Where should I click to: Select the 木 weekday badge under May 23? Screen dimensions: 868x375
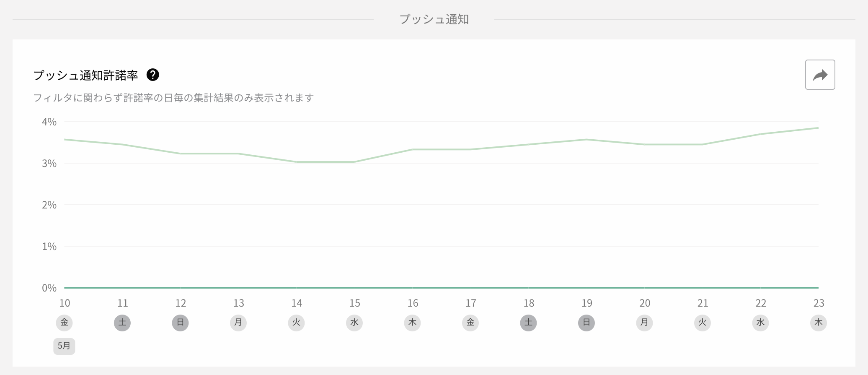click(x=819, y=323)
